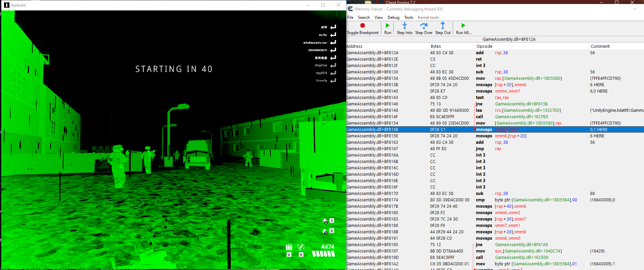Viewport: 644px width, 270px height.
Task: Click the comment (16843009),0
Action: point(603,200)
